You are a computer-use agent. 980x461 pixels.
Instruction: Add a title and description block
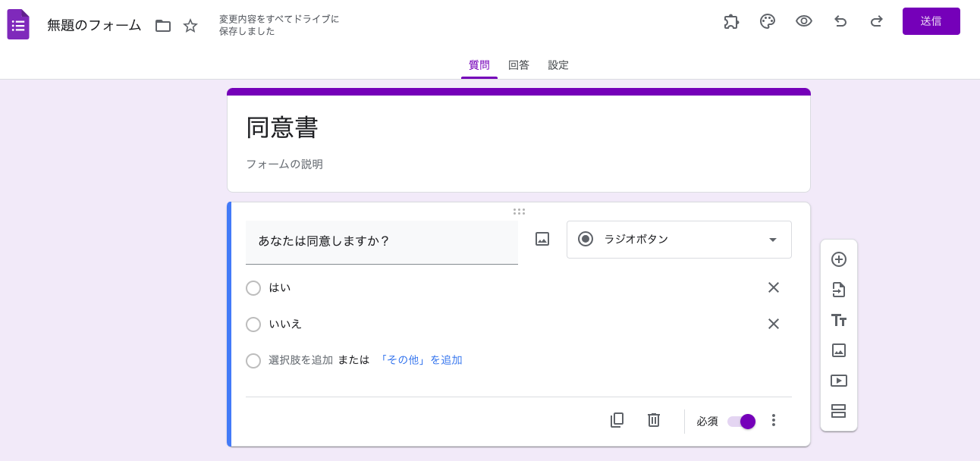click(839, 320)
